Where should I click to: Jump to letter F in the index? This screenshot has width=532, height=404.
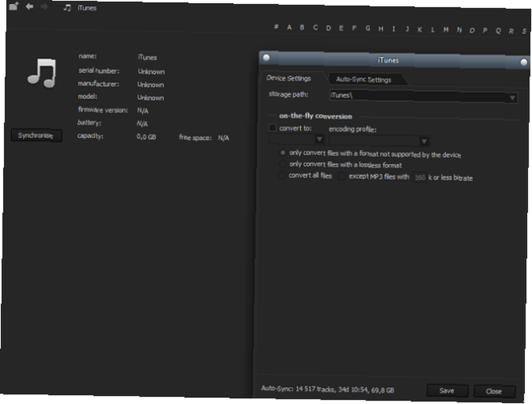tap(354, 28)
